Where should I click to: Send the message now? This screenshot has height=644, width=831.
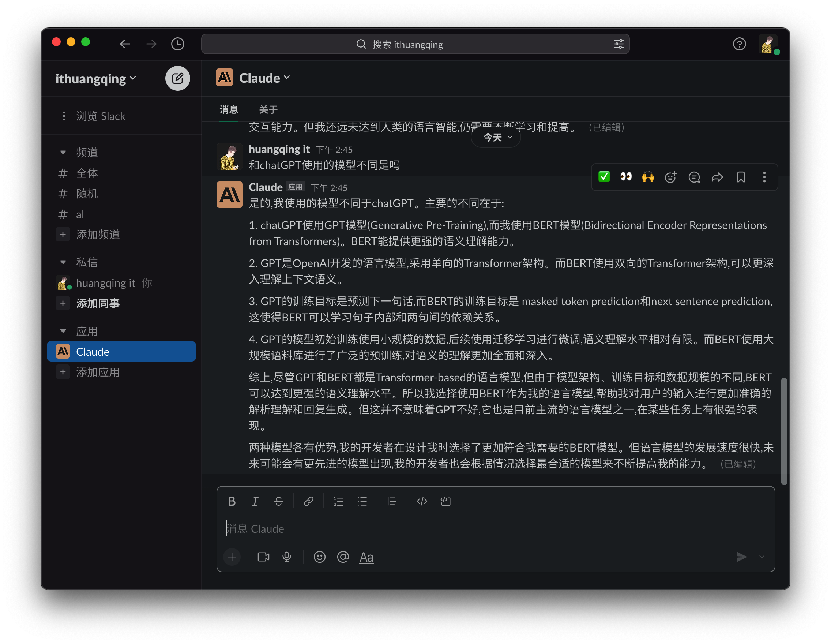[x=741, y=557]
